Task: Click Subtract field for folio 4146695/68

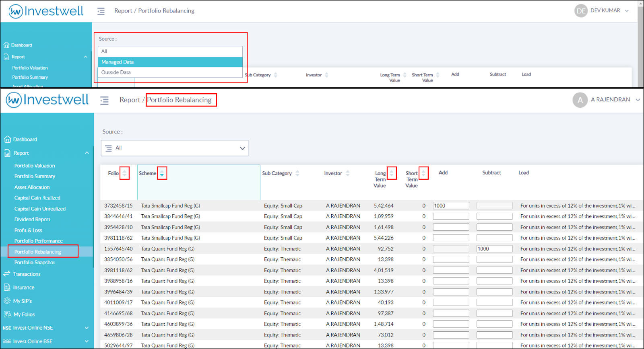Action: (x=494, y=313)
